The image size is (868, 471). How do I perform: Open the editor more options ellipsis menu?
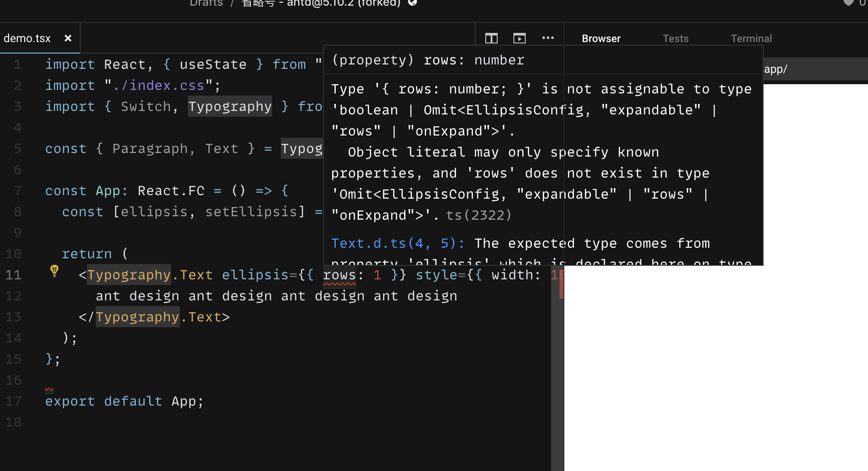[548, 38]
